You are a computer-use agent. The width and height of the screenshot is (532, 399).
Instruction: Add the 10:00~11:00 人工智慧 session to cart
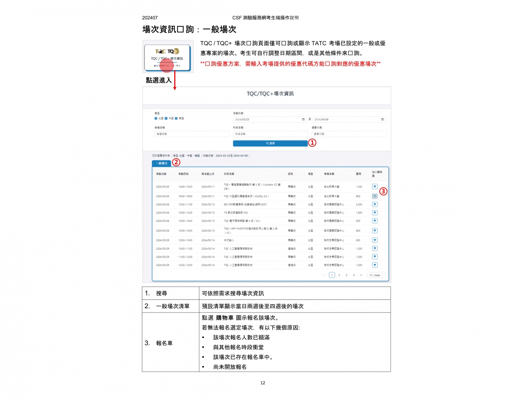coord(375,248)
